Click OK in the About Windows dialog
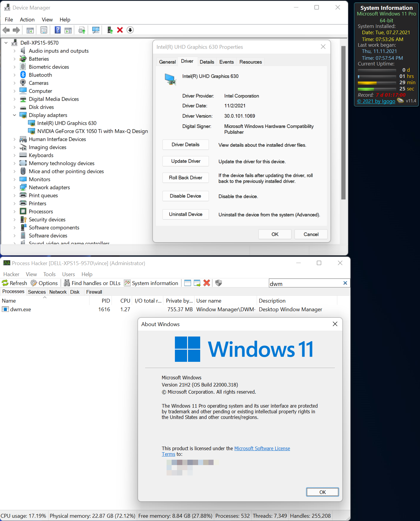 [322, 492]
